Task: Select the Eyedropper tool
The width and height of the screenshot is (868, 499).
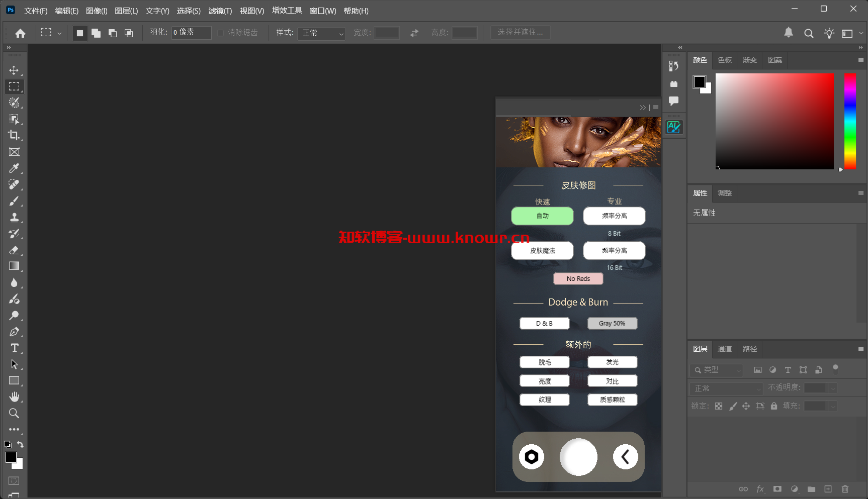Action: (x=14, y=168)
